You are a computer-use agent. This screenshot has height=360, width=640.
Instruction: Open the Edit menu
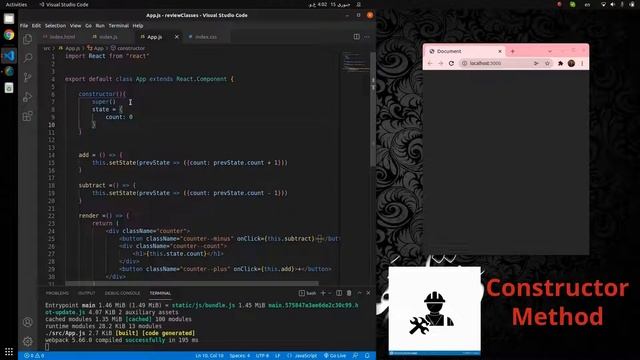coord(36,26)
